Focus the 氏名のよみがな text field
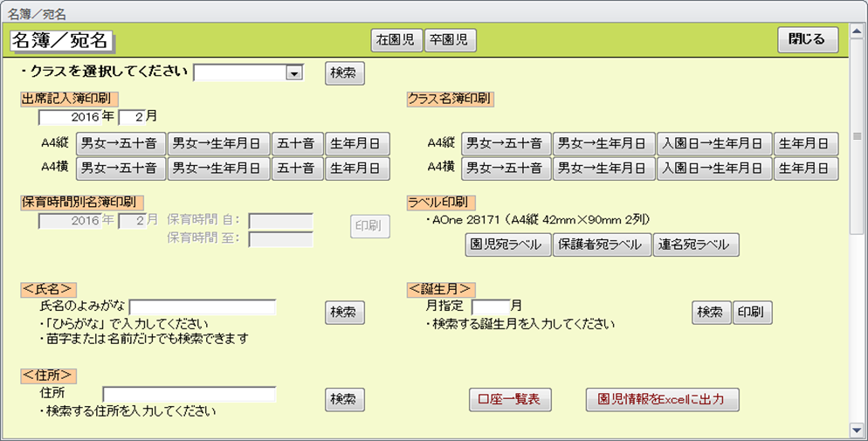This screenshot has height=441, width=868. pyautogui.click(x=202, y=307)
